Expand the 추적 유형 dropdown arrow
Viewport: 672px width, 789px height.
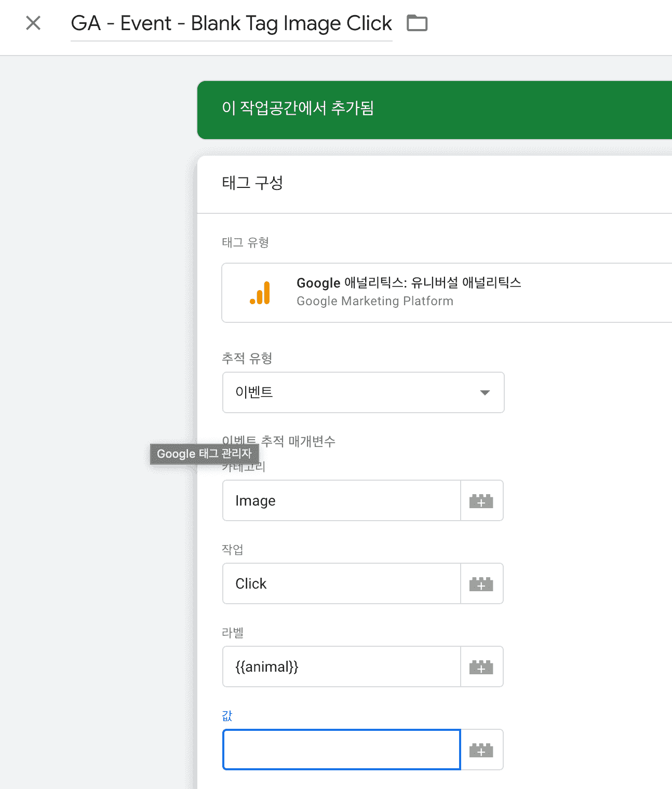485,392
